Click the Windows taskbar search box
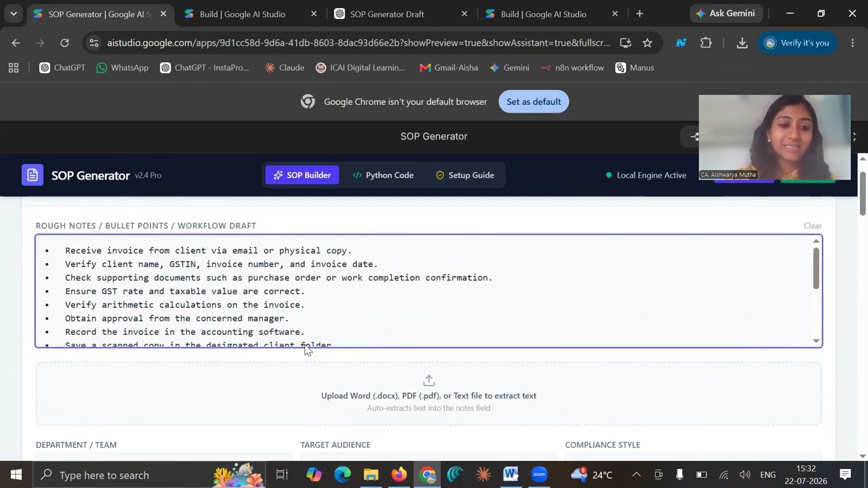 tap(151, 474)
